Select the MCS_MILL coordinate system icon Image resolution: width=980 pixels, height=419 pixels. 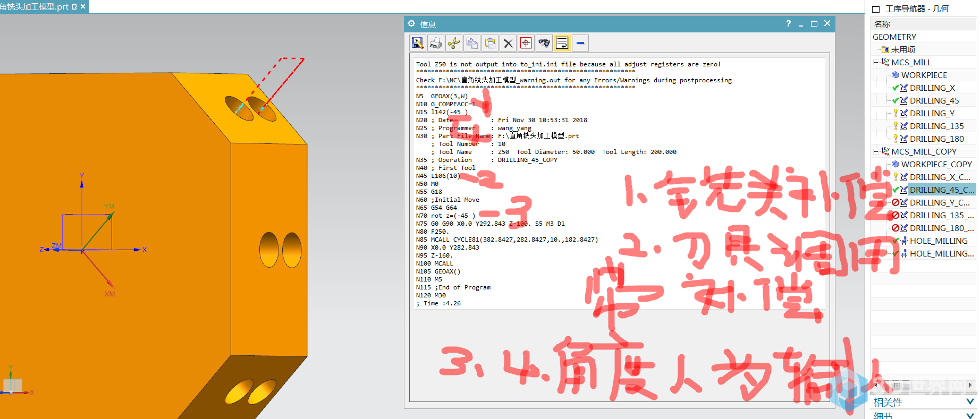pos(885,62)
